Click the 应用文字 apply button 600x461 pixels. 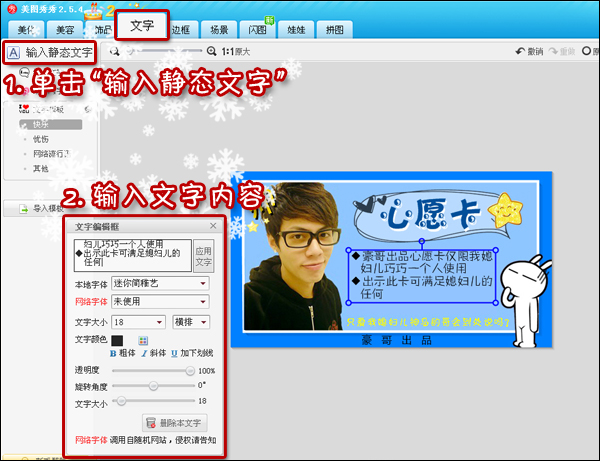[203, 256]
